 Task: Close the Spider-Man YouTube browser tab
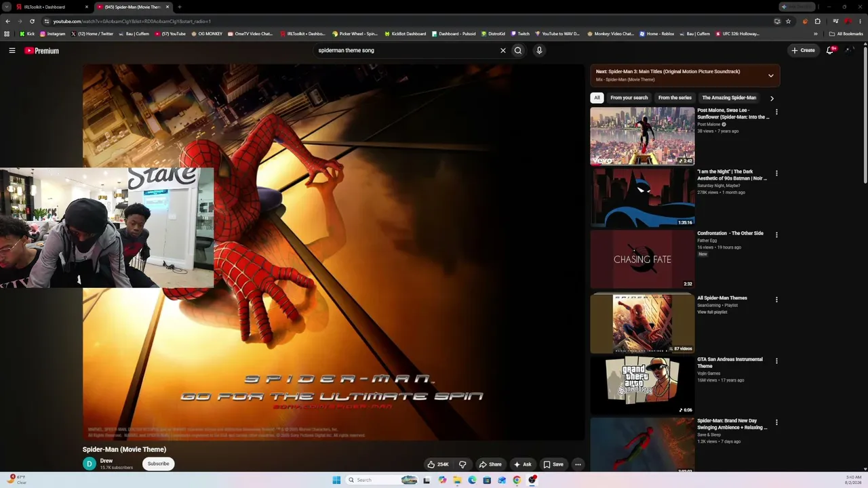coord(167,7)
